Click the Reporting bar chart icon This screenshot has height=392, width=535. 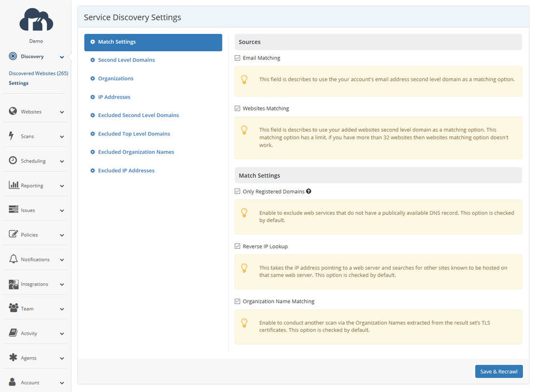point(13,185)
